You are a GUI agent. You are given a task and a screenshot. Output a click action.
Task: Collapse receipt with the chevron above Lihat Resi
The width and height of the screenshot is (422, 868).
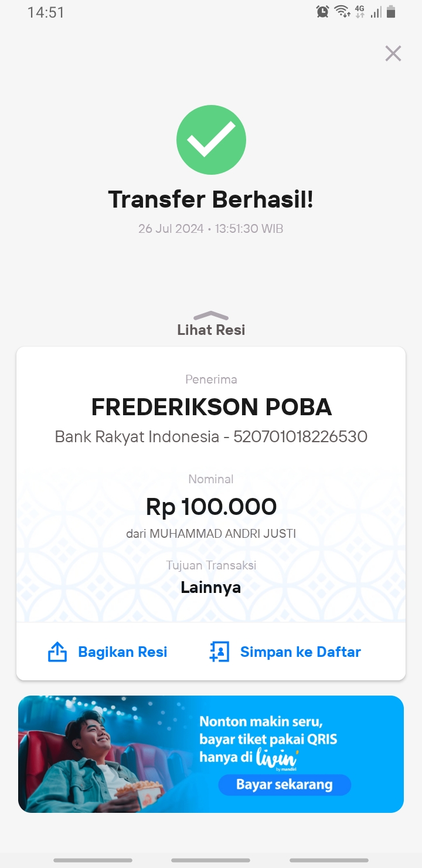tap(211, 316)
